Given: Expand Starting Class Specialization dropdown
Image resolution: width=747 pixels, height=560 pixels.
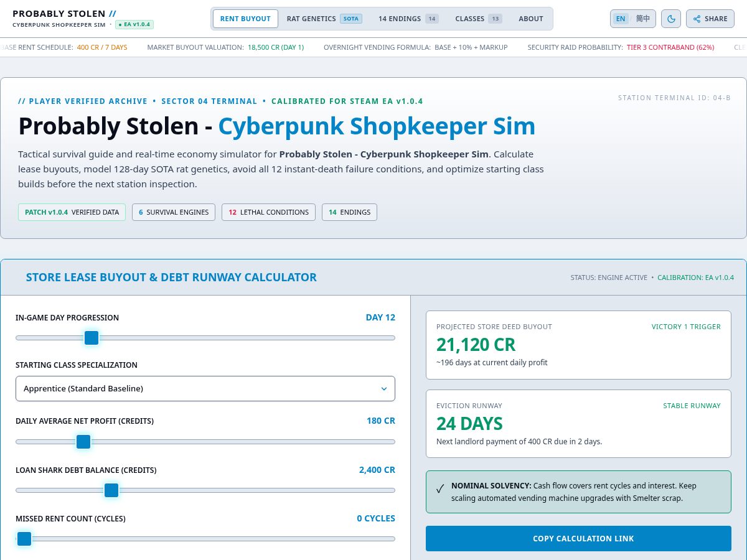Looking at the screenshot, I should pyautogui.click(x=205, y=388).
